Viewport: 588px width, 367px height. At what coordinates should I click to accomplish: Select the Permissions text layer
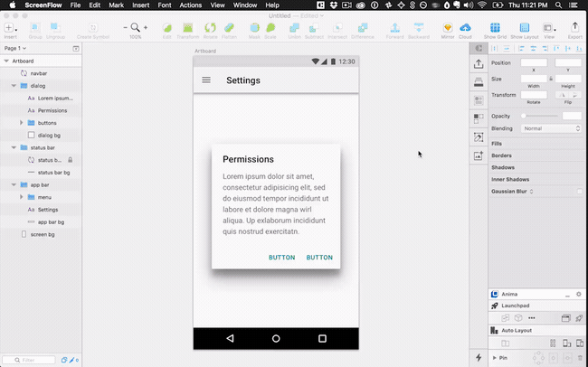click(52, 110)
